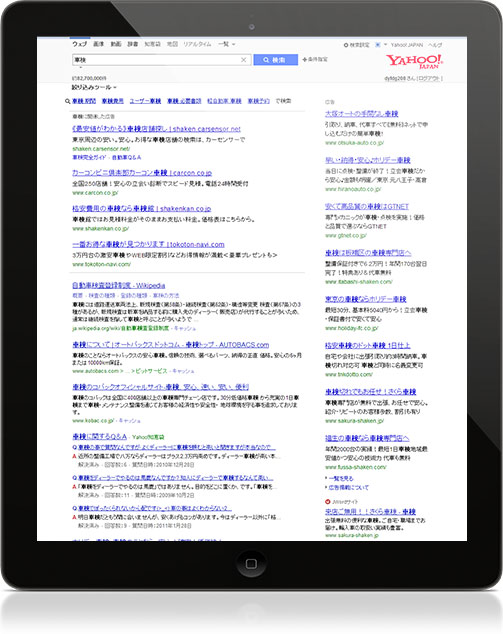Open the AUTOBACS.com result link

pos(171,344)
